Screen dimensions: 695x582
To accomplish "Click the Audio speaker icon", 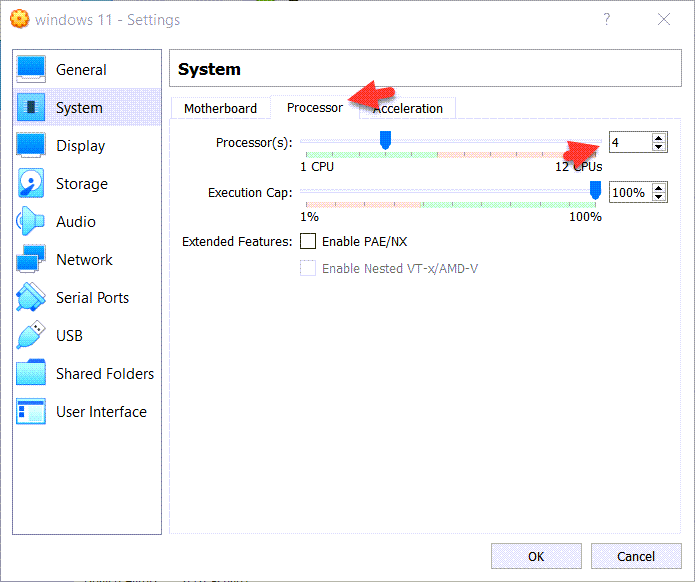I will (31, 222).
